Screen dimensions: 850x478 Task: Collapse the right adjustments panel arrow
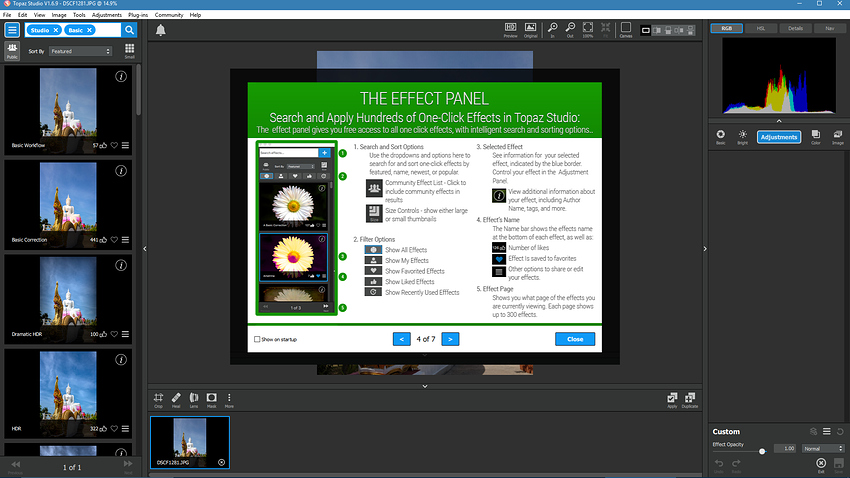tap(705, 249)
